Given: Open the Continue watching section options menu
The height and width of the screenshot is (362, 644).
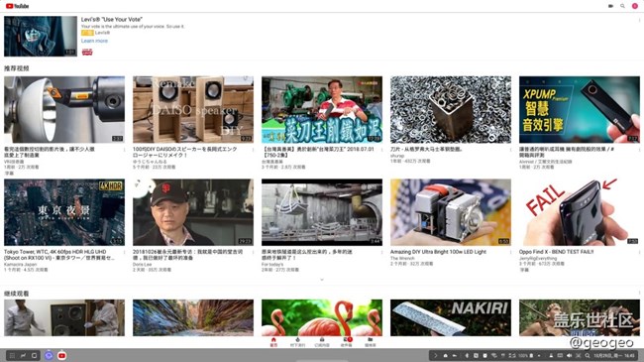Looking at the screenshot, I should (x=639, y=293).
